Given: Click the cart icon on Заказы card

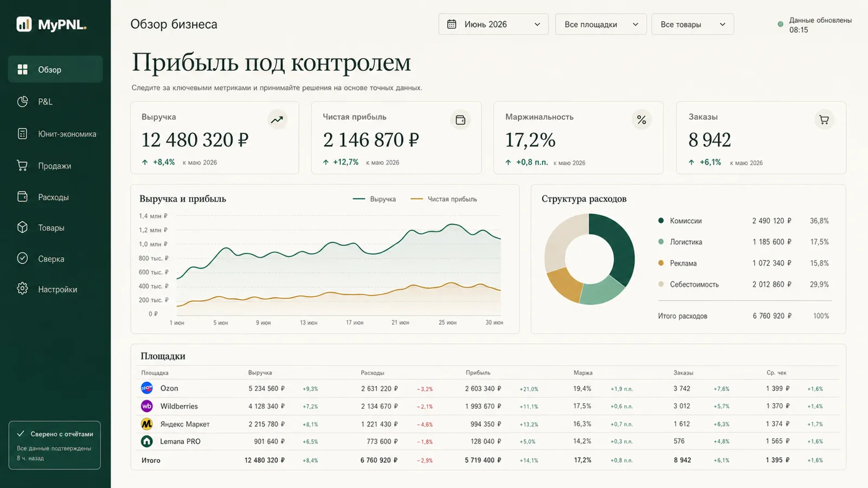Looking at the screenshot, I should tap(824, 120).
